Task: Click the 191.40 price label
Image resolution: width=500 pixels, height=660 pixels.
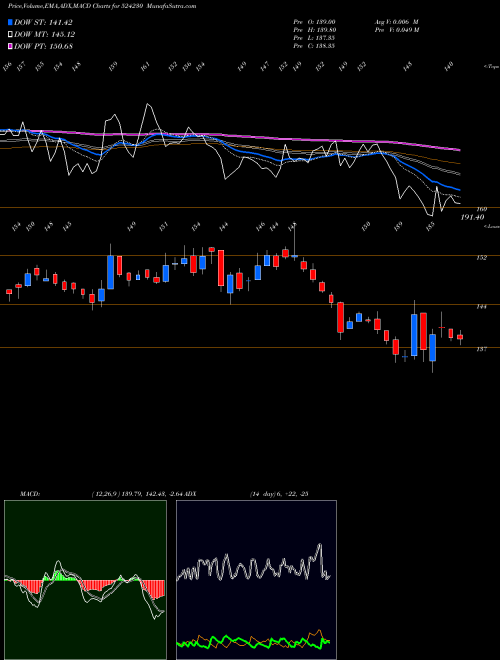Action: (x=472, y=217)
